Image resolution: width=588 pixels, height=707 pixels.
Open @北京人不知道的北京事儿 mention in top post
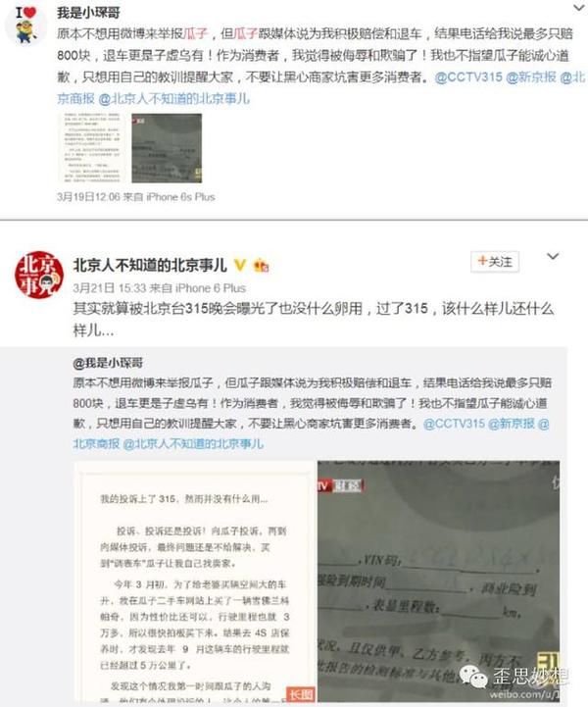173,99
